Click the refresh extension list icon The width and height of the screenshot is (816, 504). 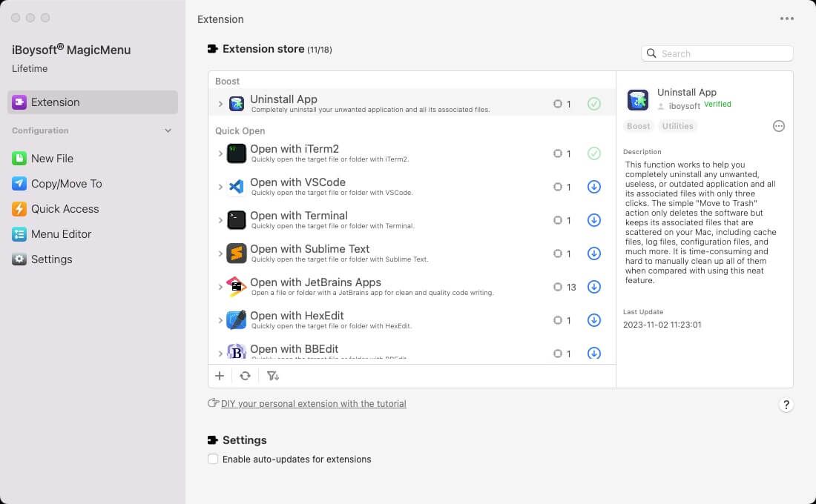245,376
